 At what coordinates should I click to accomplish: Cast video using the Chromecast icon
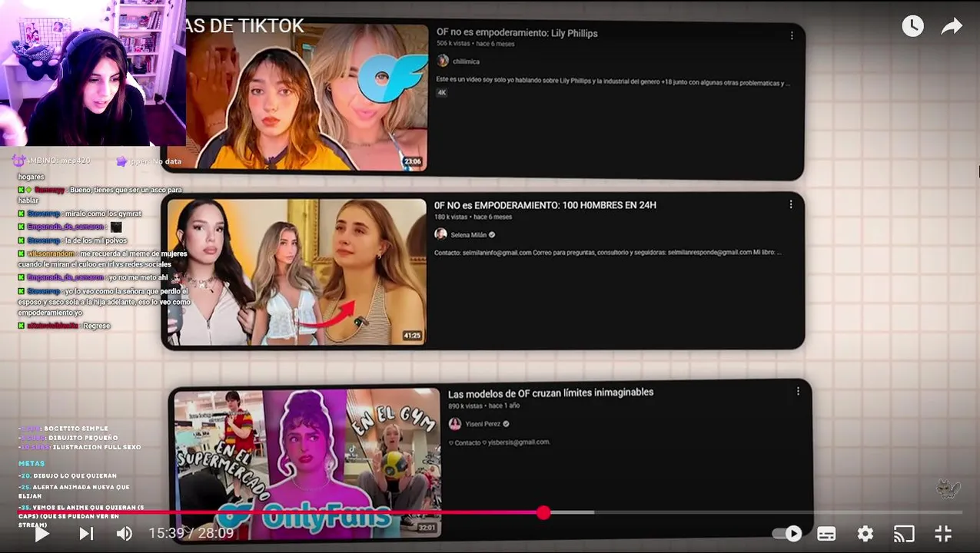pyautogui.click(x=904, y=533)
